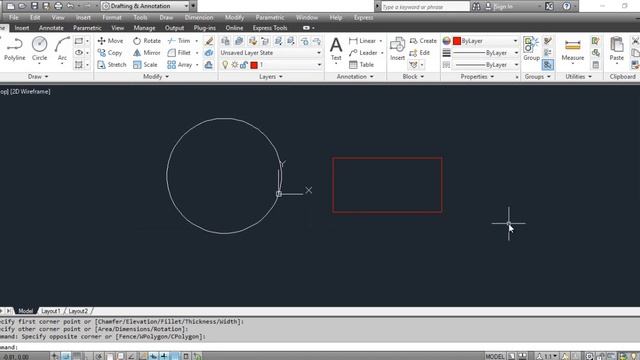Expand the Layers panel
The width and height of the screenshot is (640, 360).
tap(271, 76)
